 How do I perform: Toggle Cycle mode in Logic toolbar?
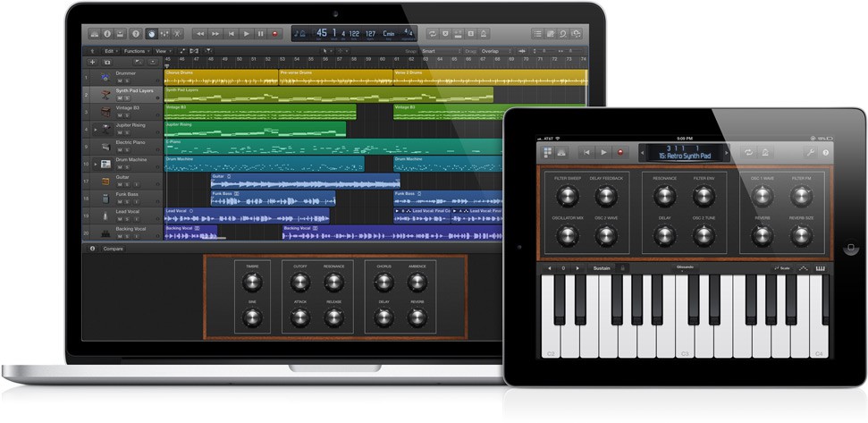tap(433, 34)
